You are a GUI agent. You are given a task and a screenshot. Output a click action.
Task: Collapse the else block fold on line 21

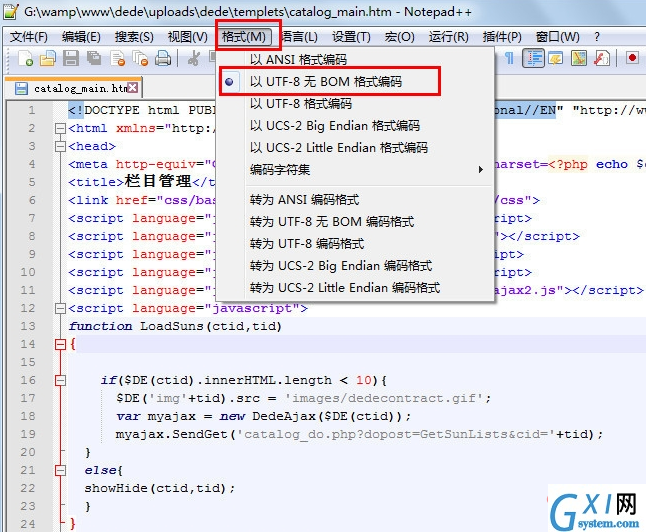point(60,470)
